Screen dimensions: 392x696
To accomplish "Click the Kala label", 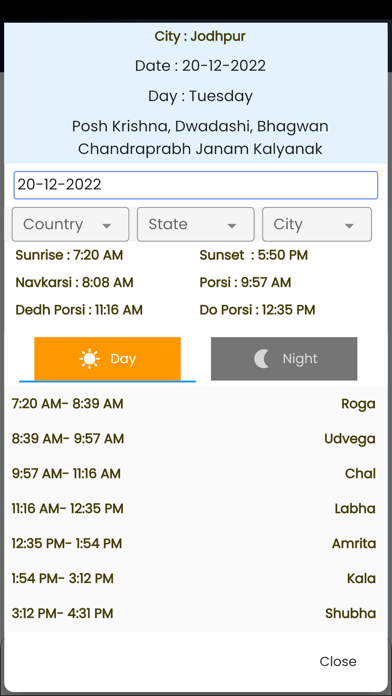I will tap(361, 579).
